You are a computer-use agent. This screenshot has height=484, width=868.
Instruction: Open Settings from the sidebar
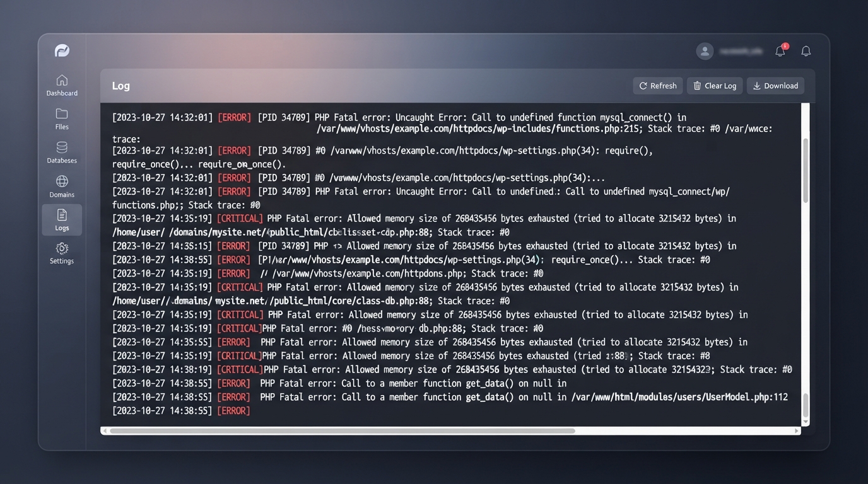click(62, 253)
